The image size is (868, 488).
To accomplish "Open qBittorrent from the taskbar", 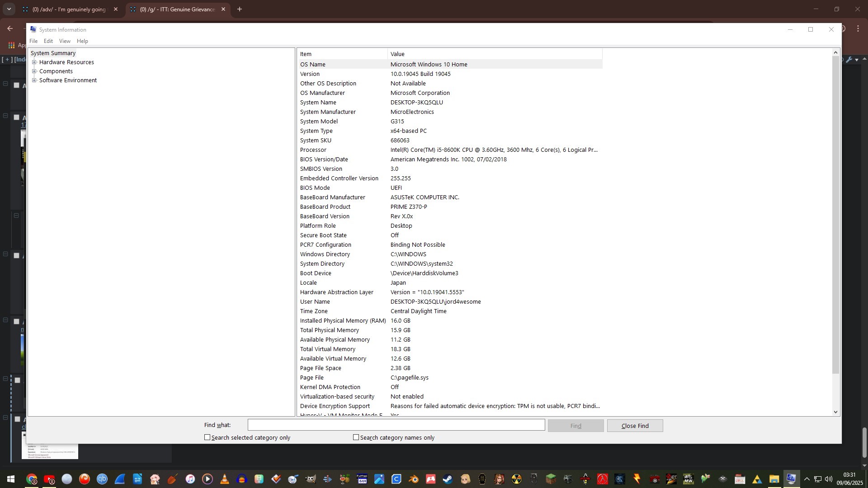I will (102, 479).
